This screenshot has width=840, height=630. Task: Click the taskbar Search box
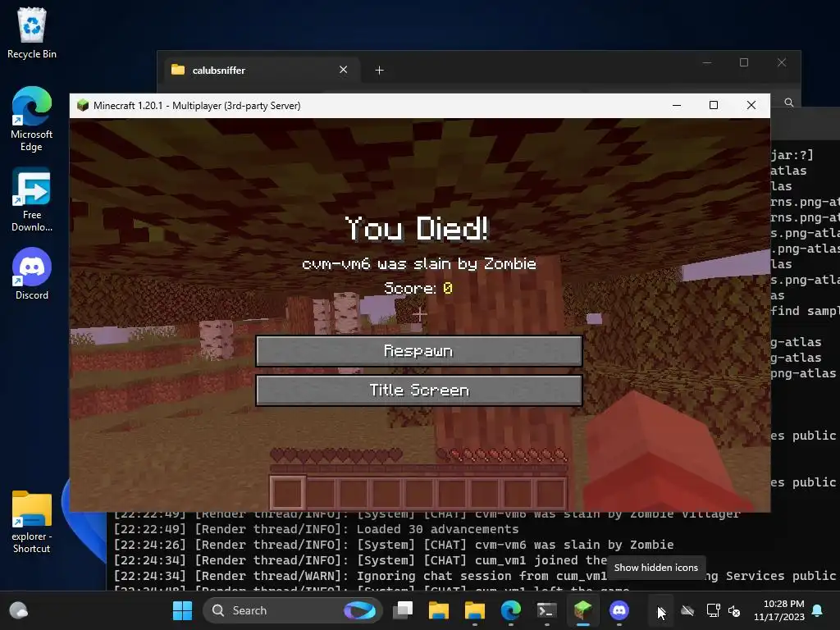click(x=293, y=610)
